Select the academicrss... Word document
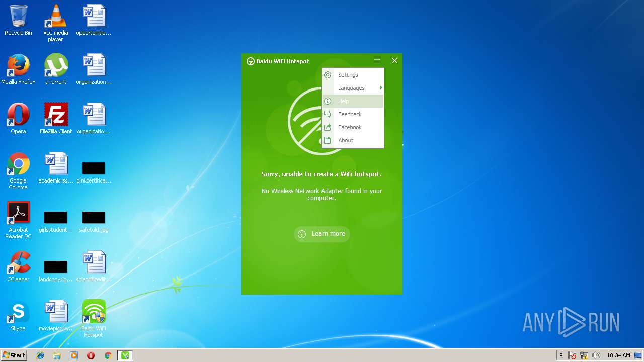This screenshot has width=644, height=362. click(55, 168)
